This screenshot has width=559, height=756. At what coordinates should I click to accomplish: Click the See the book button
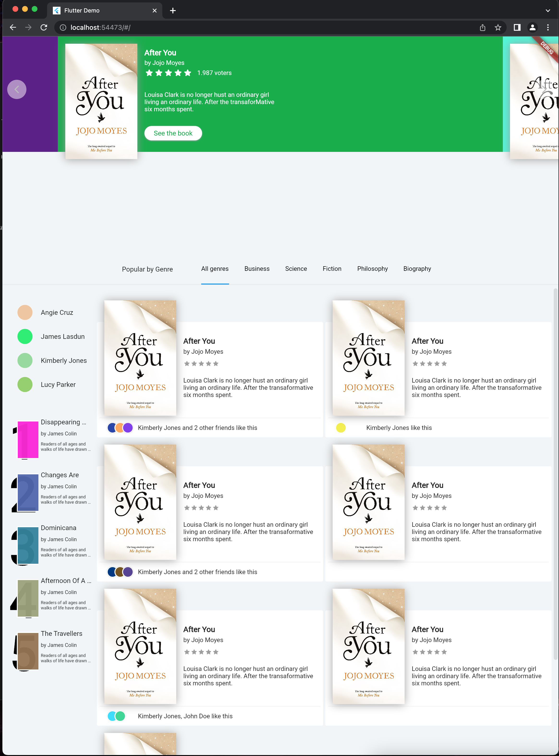[x=173, y=133]
